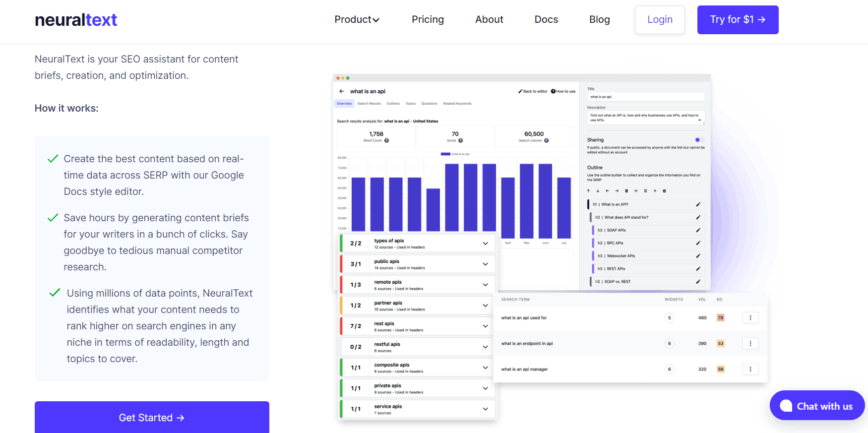Viewport: 868px width, 433px height.
Task: Click the Login button
Action: [x=660, y=20]
